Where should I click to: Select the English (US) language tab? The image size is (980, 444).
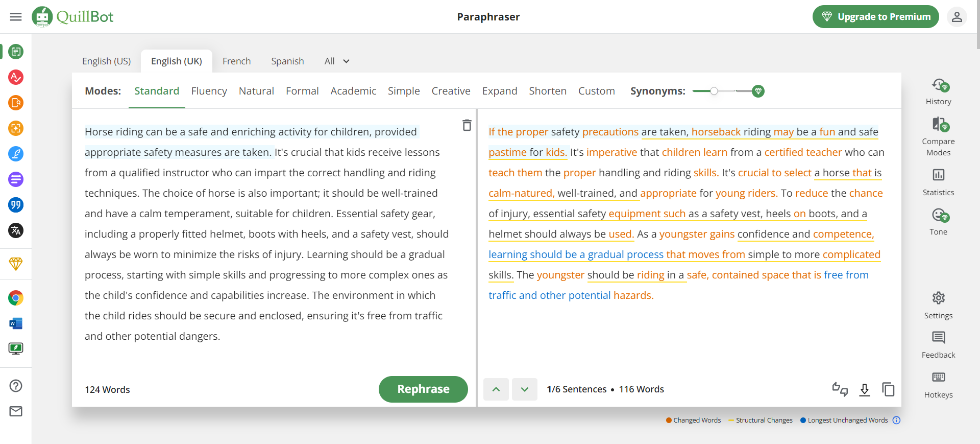pos(106,61)
